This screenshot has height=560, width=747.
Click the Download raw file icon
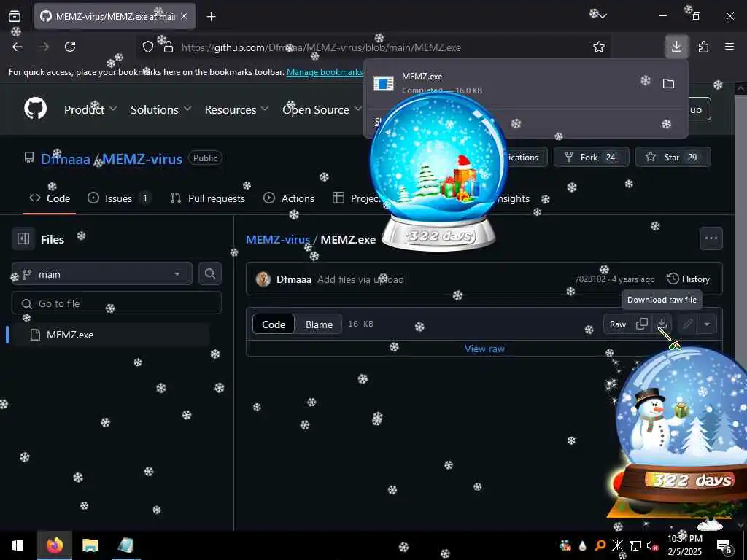(662, 324)
